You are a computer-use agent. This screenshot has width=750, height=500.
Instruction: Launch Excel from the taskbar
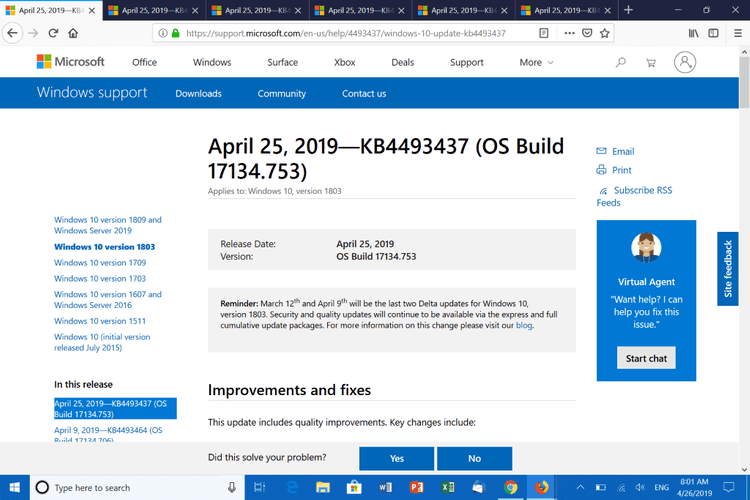point(448,488)
